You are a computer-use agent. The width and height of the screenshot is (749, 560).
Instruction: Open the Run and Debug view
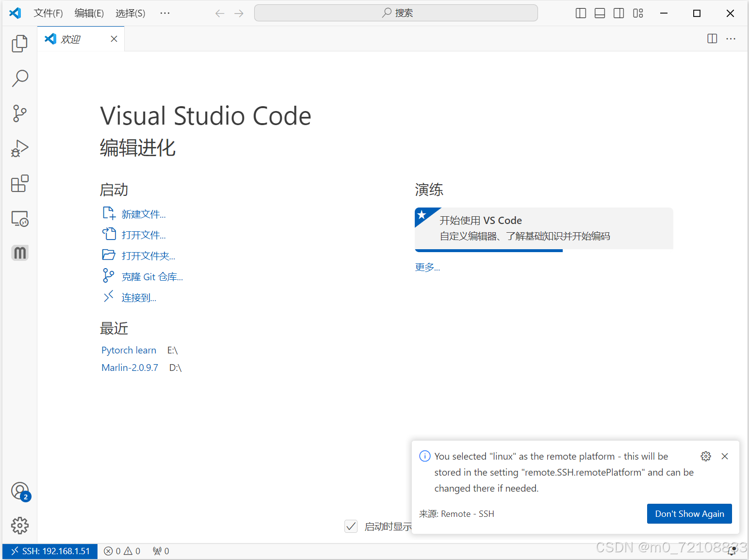(x=19, y=148)
